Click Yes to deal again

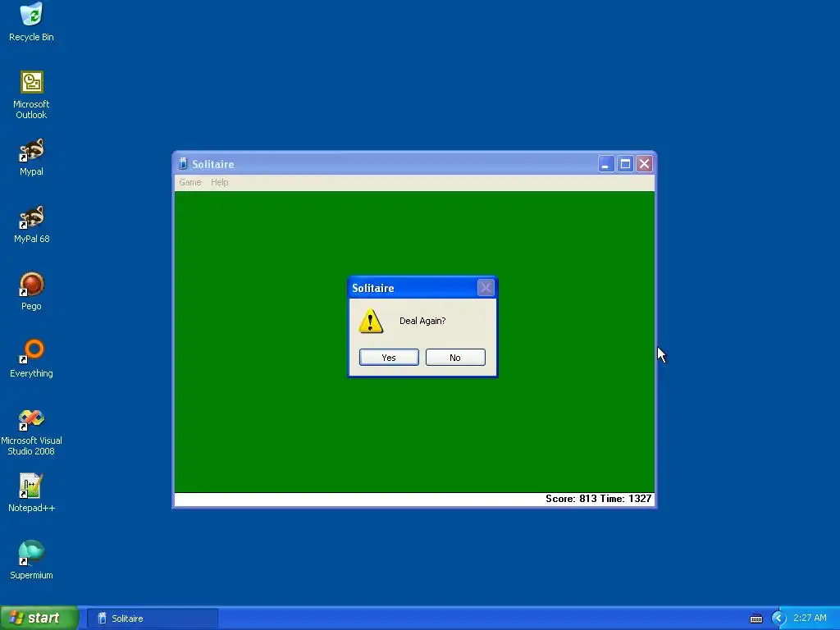point(389,358)
